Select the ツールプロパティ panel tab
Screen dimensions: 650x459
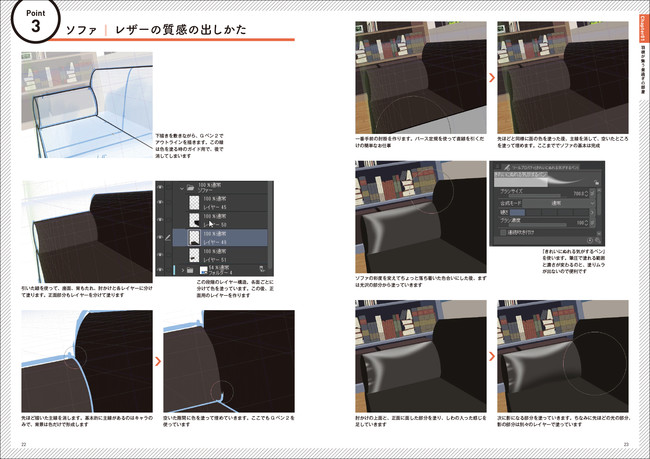(x=545, y=166)
